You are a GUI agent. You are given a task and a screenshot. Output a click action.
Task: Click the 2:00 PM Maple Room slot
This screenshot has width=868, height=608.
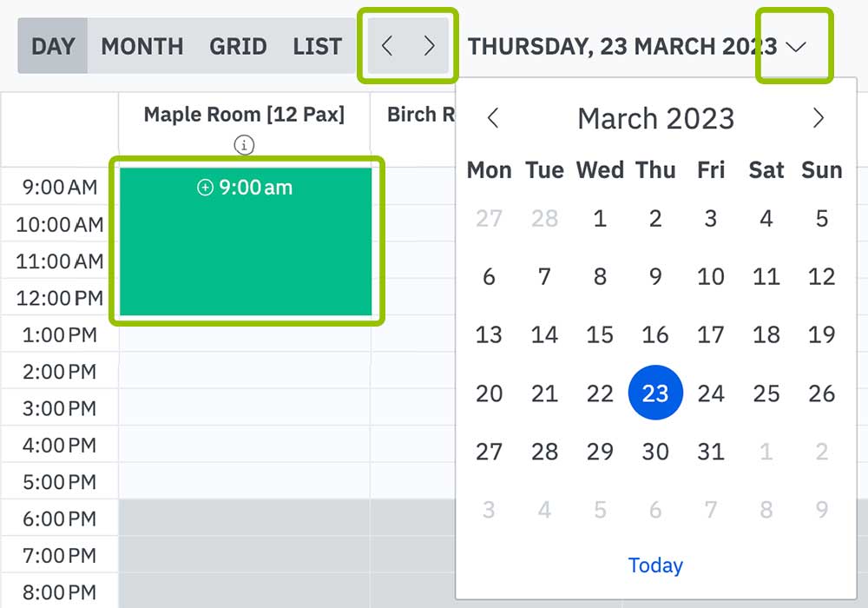(x=245, y=372)
